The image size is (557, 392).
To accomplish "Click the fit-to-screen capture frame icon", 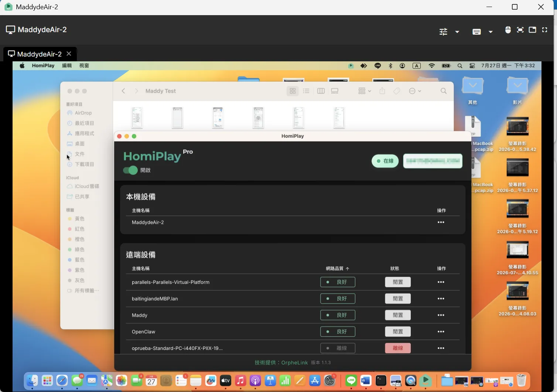I will 520,30.
